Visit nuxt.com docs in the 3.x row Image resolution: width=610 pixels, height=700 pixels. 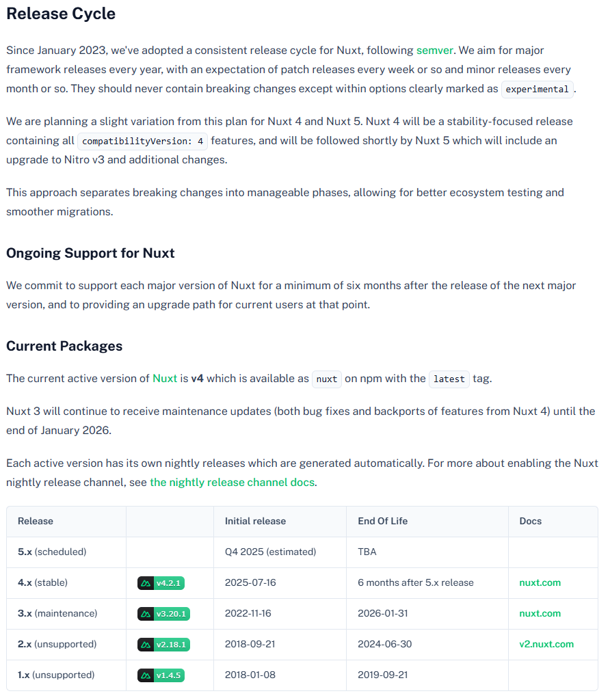click(540, 614)
